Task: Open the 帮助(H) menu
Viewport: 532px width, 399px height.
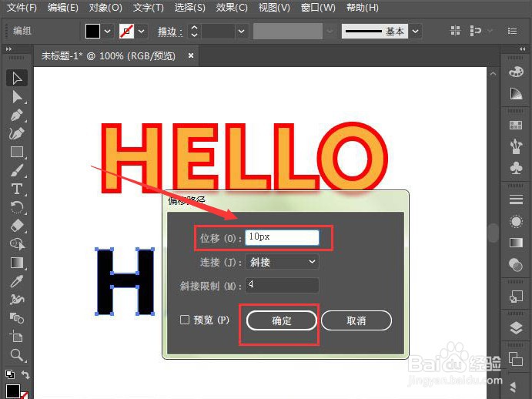Action: pos(363,8)
